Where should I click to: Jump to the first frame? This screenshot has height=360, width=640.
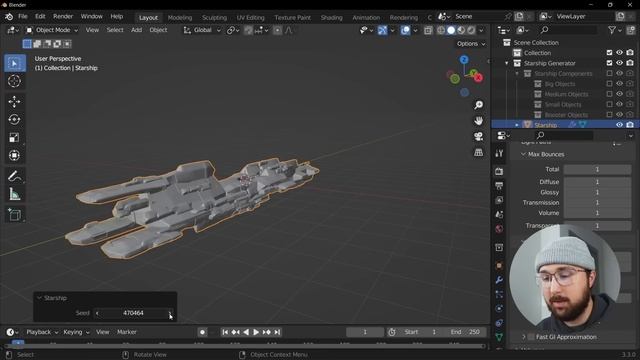point(225,332)
